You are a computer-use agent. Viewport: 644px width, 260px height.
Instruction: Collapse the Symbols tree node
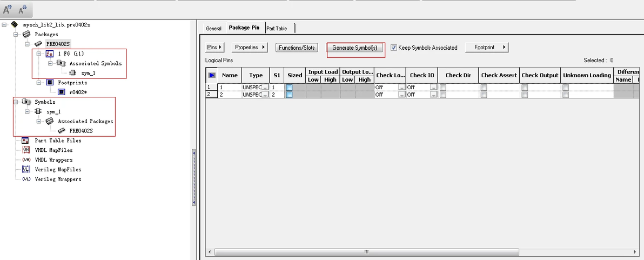(16, 102)
